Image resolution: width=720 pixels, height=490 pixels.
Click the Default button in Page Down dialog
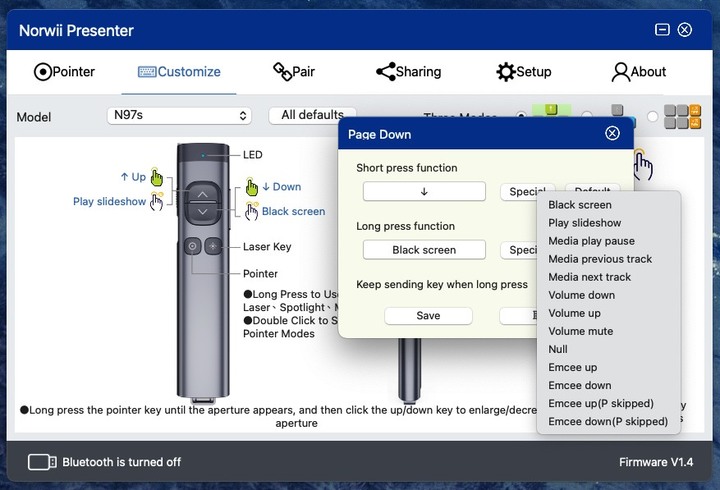point(592,188)
